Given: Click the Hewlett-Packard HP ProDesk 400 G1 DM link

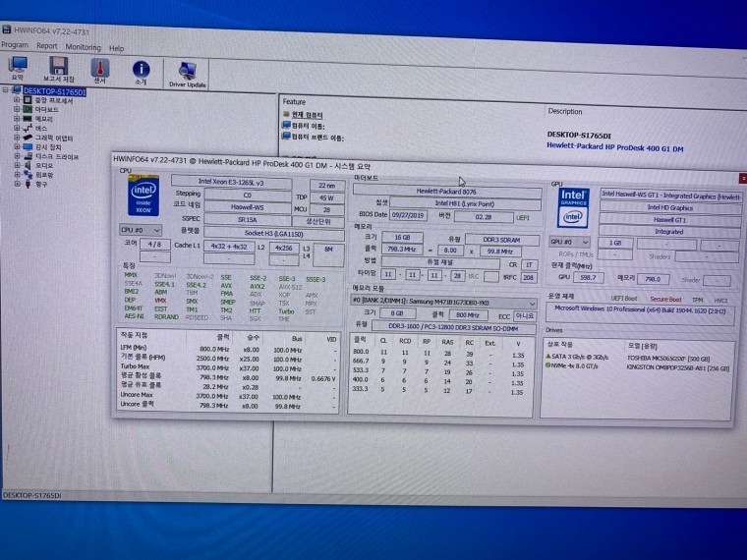Looking at the screenshot, I should point(614,147).
